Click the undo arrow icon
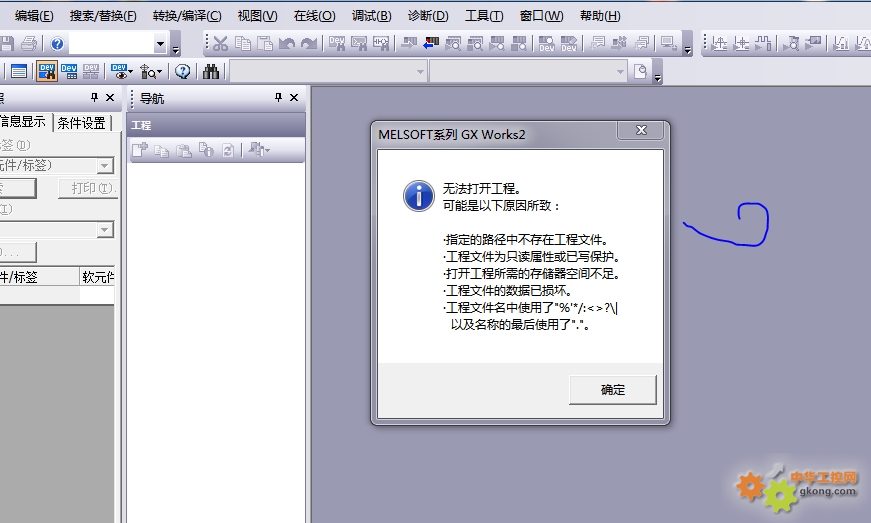This screenshot has height=523, width=871. [287, 43]
